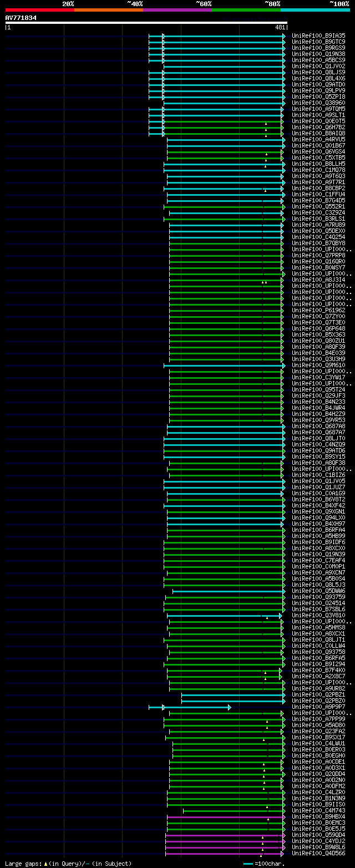
Task: Select hit UniRef100_Q19N38
Action: tap(318, 54)
